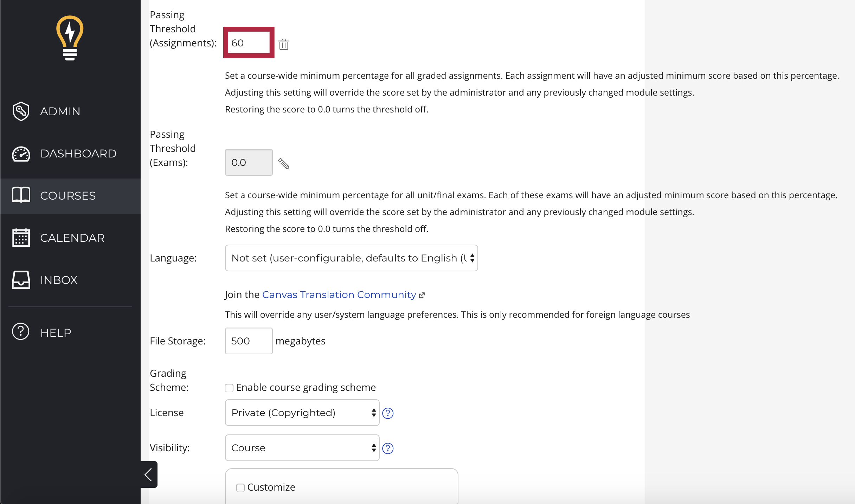
Task: Click the Admin sidebar icon
Action: (x=21, y=111)
